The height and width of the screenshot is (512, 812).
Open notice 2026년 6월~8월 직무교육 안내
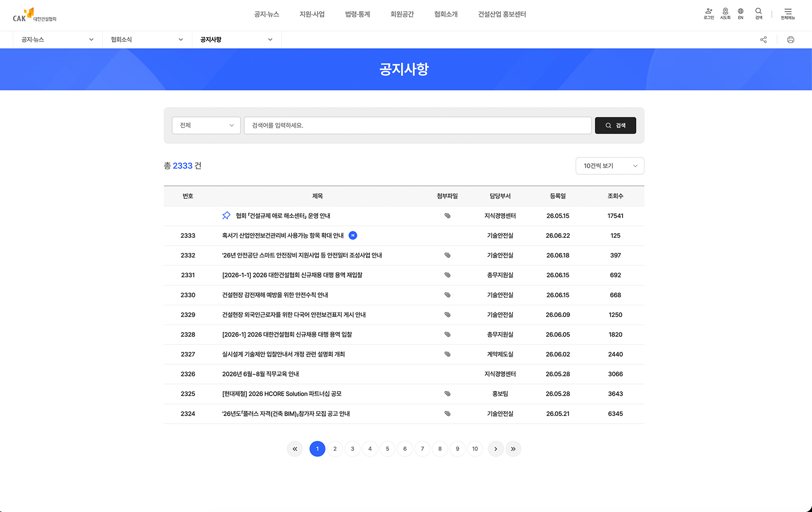260,374
